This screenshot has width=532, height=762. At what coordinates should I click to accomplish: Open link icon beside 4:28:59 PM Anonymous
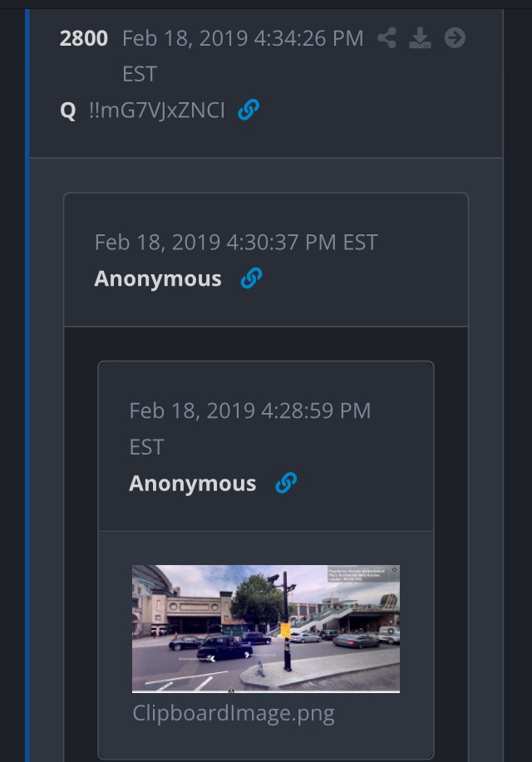pyautogui.click(x=286, y=483)
